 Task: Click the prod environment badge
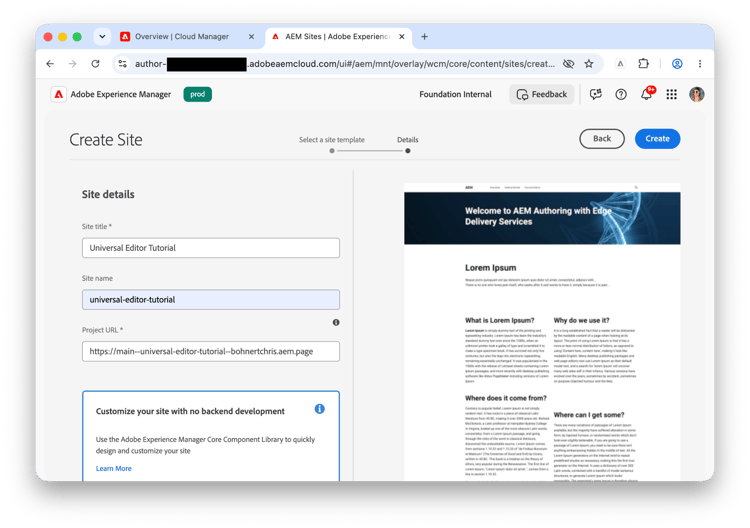(198, 94)
